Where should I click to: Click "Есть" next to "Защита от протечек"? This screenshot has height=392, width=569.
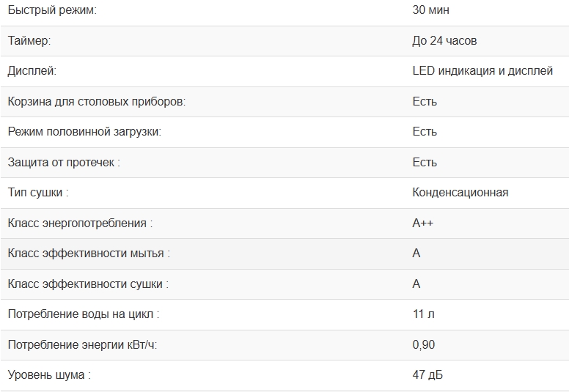pyautogui.click(x=425, y=162)
